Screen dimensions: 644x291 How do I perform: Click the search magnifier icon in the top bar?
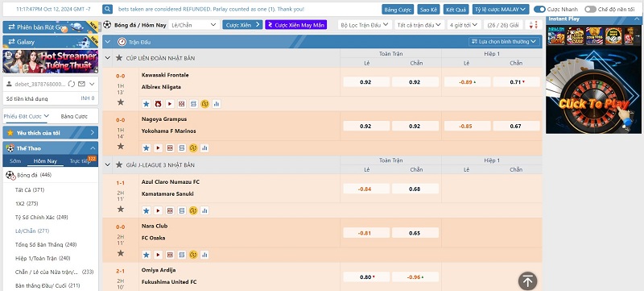108,9
